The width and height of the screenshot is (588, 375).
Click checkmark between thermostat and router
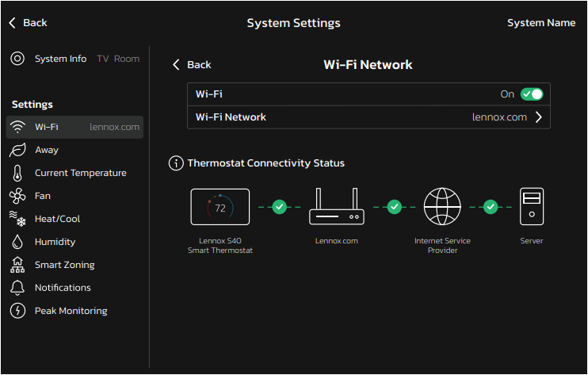280,207
